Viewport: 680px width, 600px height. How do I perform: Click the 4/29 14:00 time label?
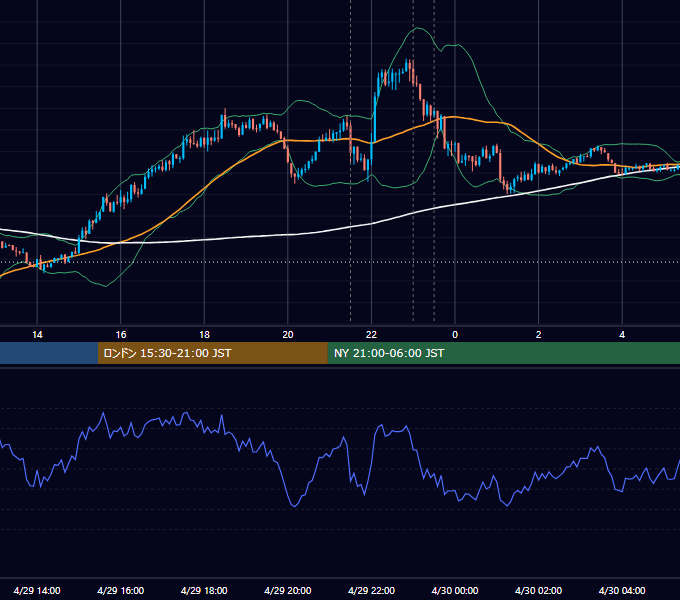click(x=37, y=590)
